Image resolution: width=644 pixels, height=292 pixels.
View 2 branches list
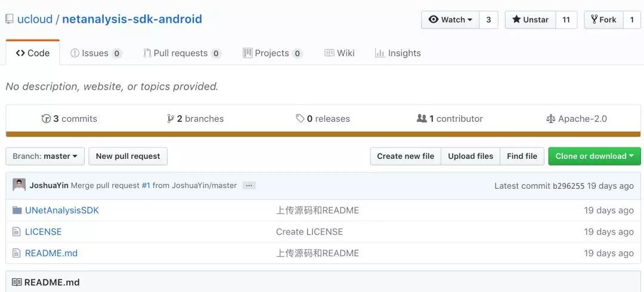195,118
